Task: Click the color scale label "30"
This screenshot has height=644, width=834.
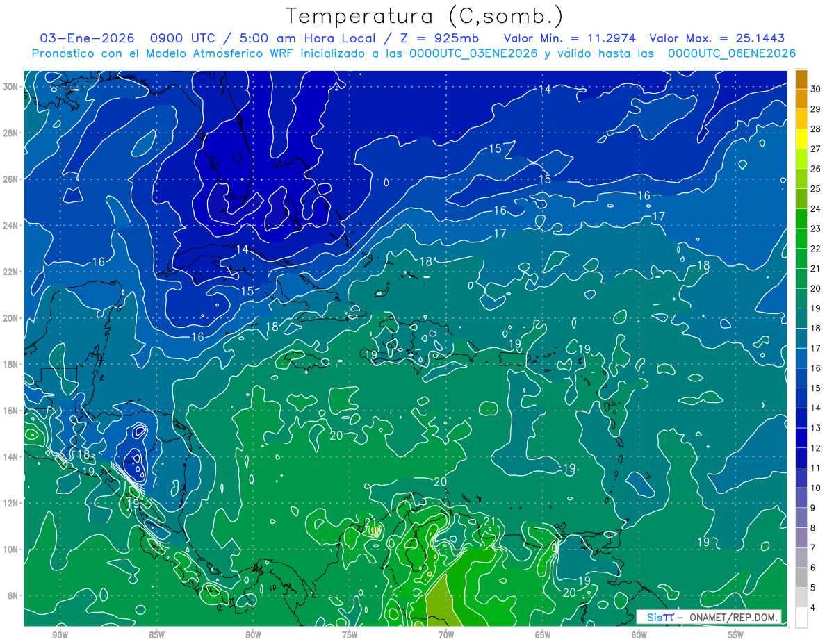Action: pos(815,89)
